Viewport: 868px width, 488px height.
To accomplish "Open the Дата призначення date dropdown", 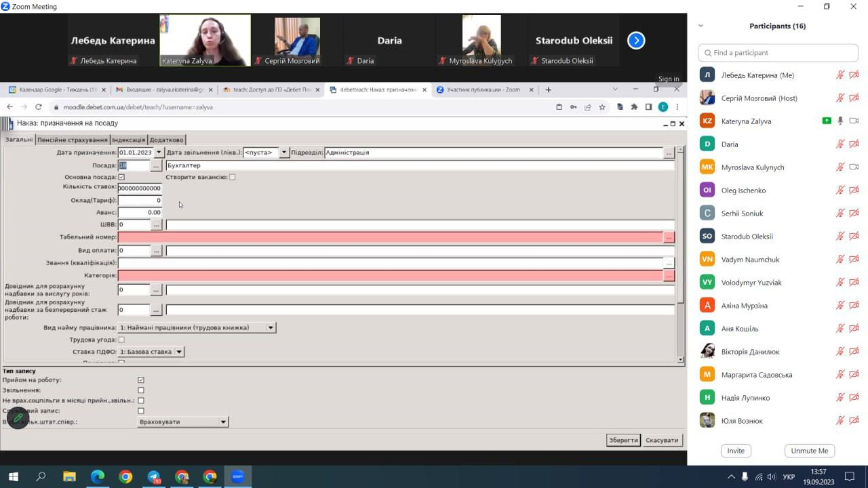I will (x=159, y=152).
